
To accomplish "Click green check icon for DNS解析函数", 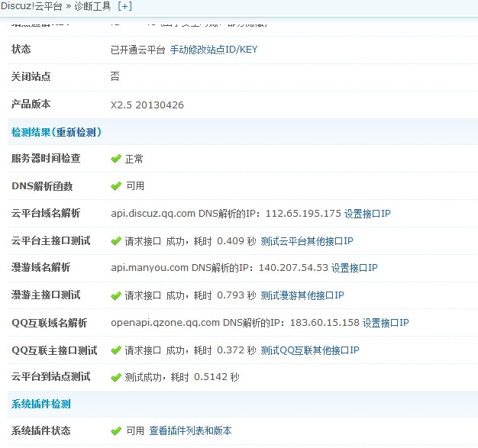I will click(116, 186).
